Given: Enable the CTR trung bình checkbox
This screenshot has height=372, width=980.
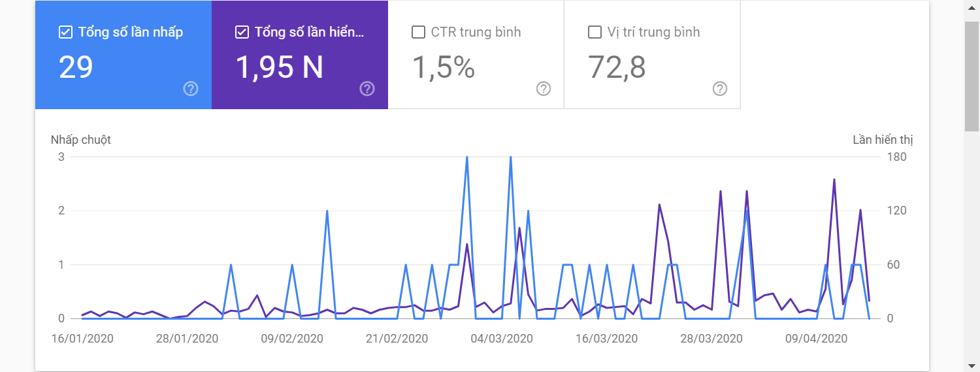Looking at the screenshot, I should 418,32.
